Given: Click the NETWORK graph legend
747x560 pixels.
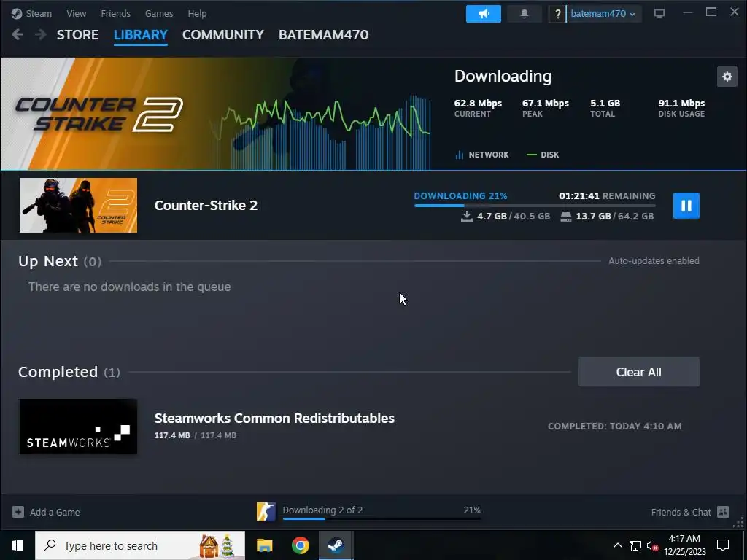Looking at the screenshot, I should 482,155.
